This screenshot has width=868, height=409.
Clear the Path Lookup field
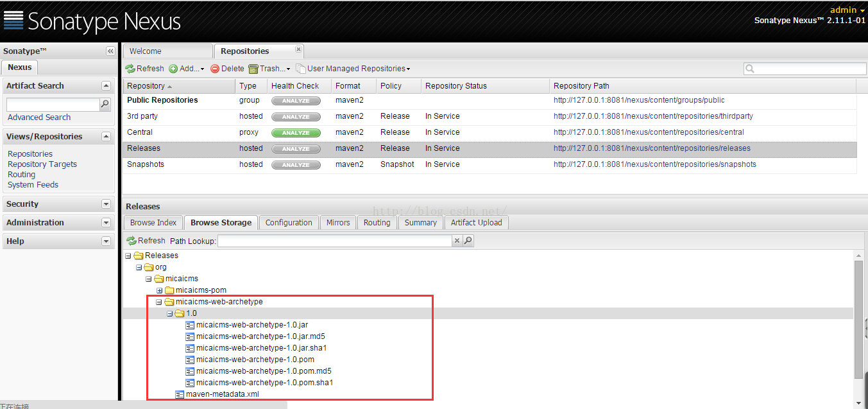coord(457,241)
